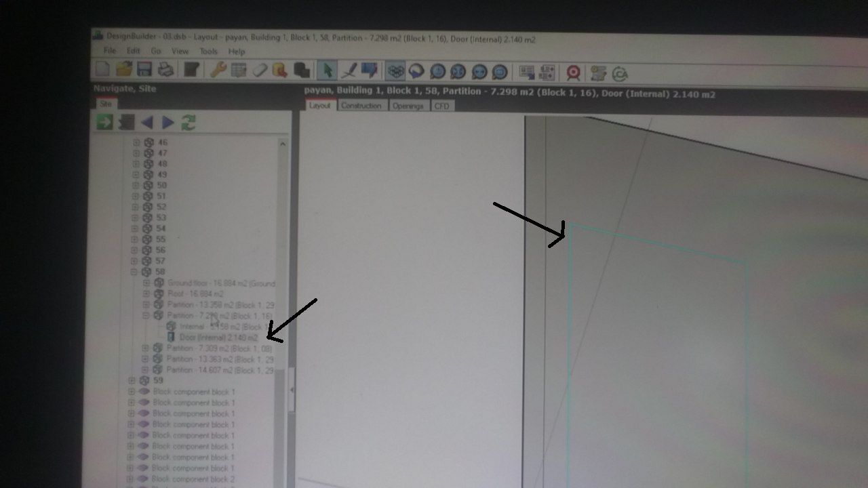Select Door (Internal) 2.140 m2 in tree
Screen dimensions: 868x488
pyautogui.click(x=218, y=338)
